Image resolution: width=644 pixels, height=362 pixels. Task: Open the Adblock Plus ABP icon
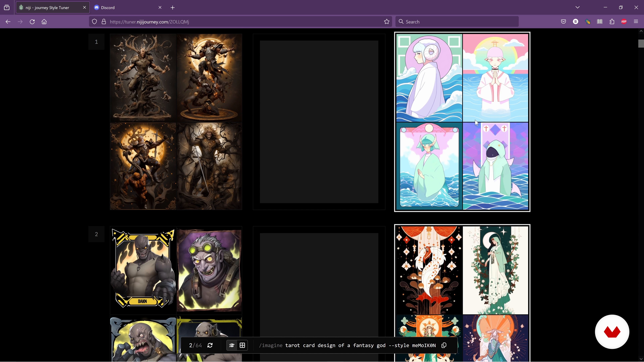tap(624, 22)
